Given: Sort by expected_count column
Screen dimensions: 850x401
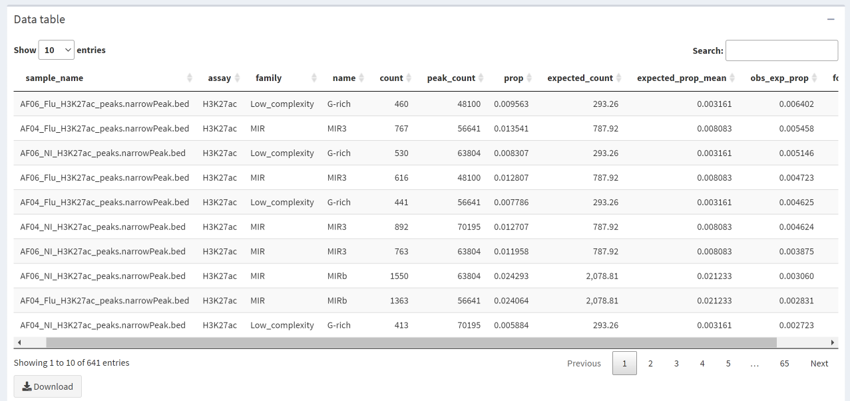Looking at the screenshot, I should (581, 78).
